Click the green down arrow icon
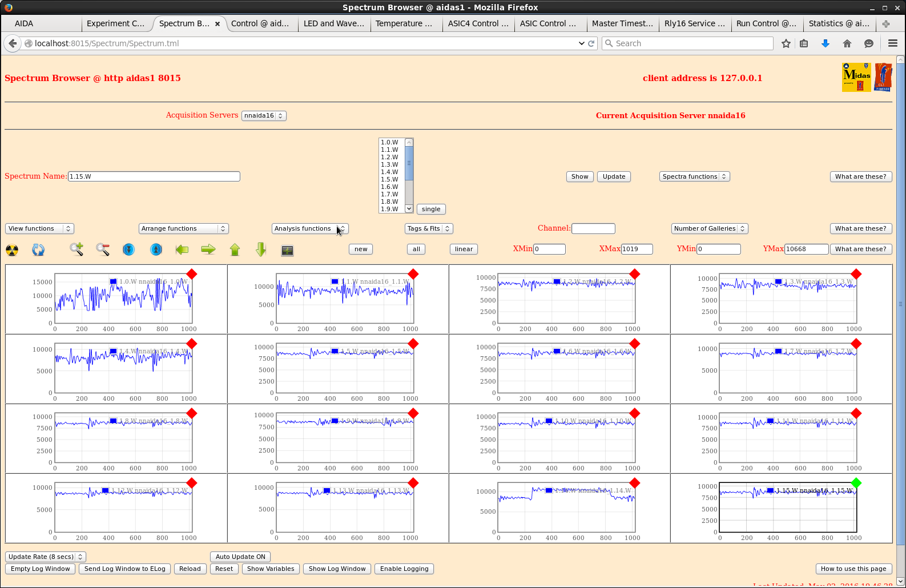 (x=261, y=249)
